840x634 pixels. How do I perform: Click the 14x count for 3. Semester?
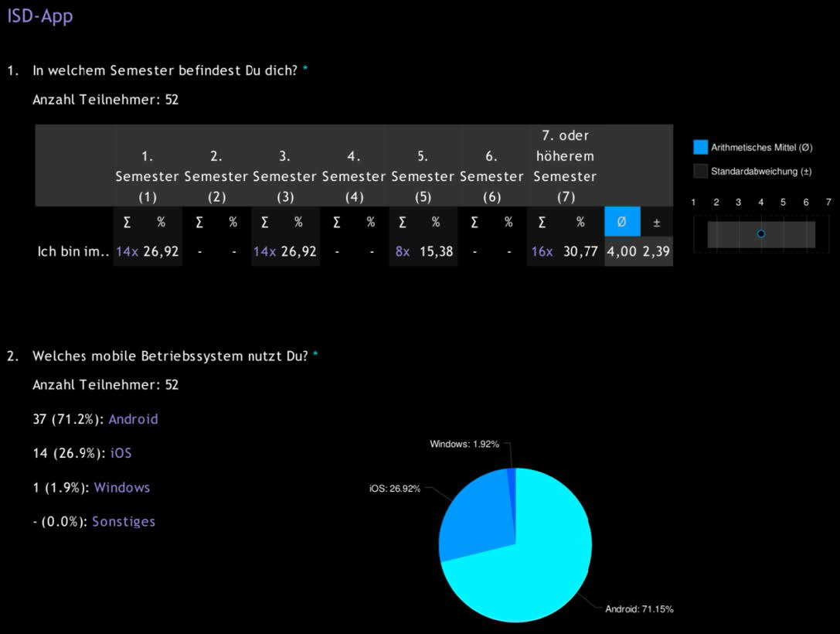[264, 251]
